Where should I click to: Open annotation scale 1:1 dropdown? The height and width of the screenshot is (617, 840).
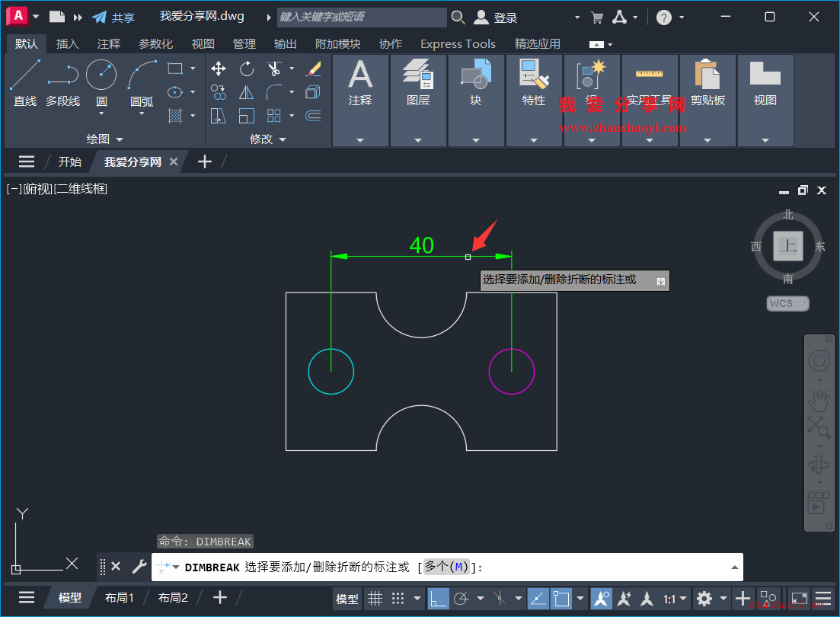click(675, 598)
